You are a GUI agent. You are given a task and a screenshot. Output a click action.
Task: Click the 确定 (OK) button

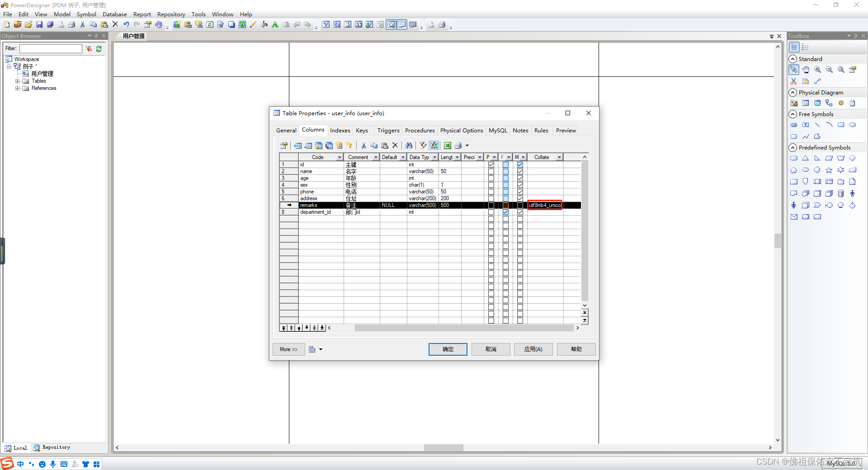[448, 349]
